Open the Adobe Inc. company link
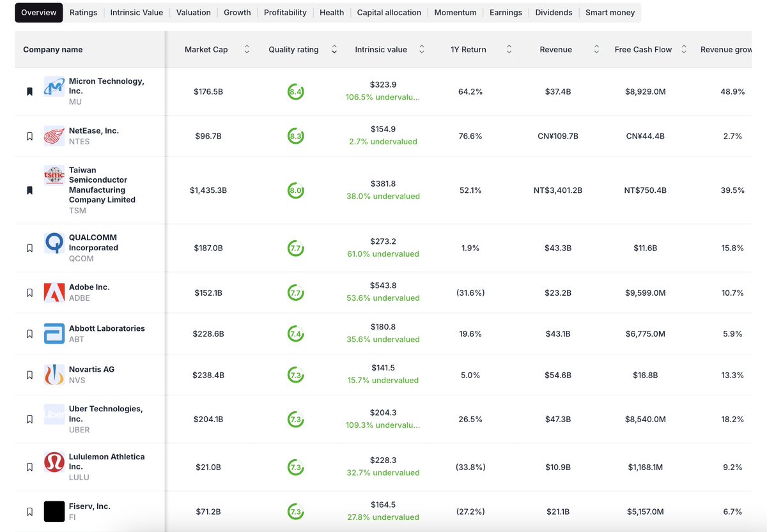The width and height of the screenshot is (767, 532). pos(89,287)
